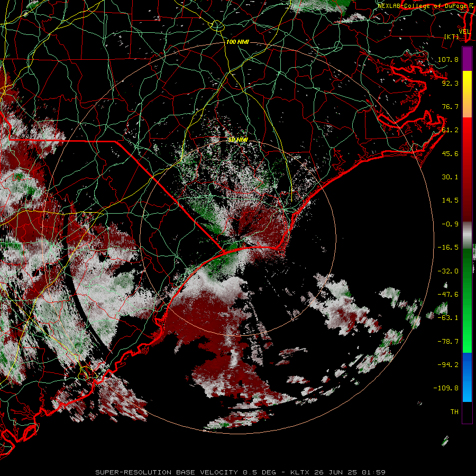Click the 50 NMI range ring label
This screenshot has height=476, width=476.
238,140
